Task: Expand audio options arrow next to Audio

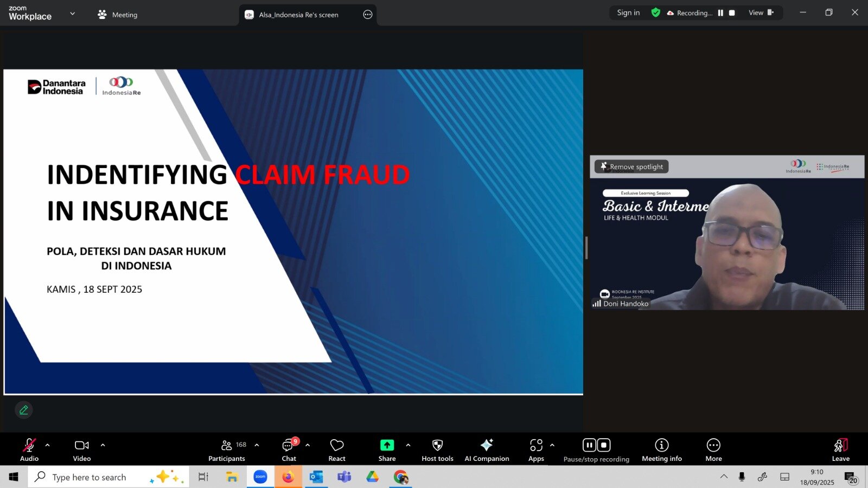Action: (48, 445)
